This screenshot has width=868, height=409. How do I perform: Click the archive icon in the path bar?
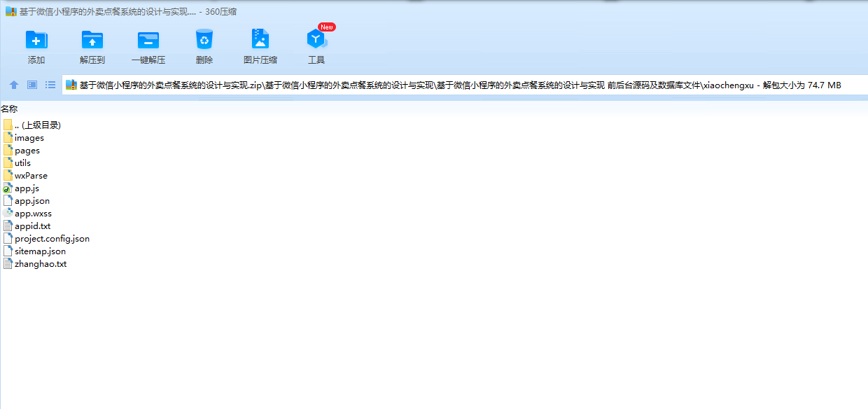click(71, 85)
